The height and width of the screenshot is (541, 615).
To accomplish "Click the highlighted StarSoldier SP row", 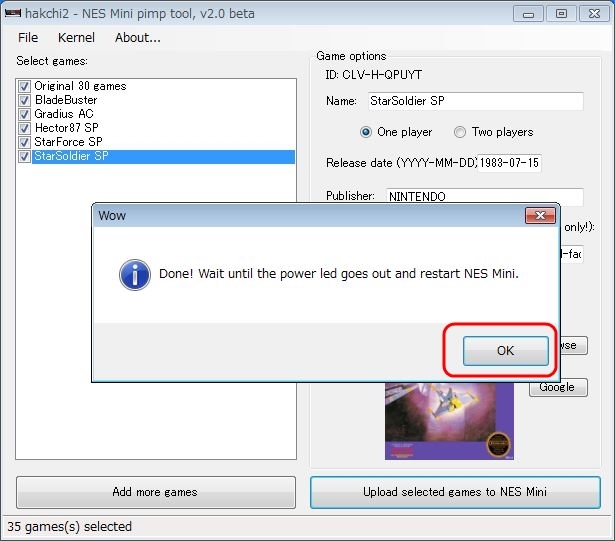I will pyautogui.click(x=163, y=156).
